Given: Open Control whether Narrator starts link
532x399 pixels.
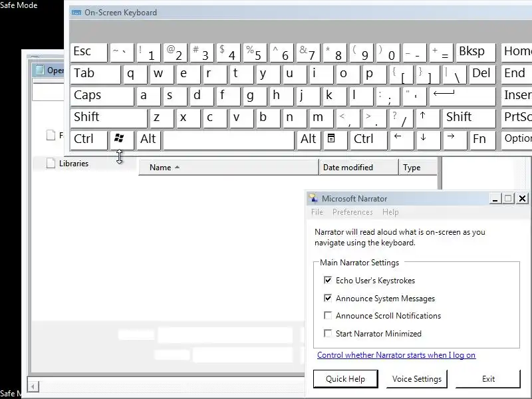Looking at the screenshot, I should 396,355.
